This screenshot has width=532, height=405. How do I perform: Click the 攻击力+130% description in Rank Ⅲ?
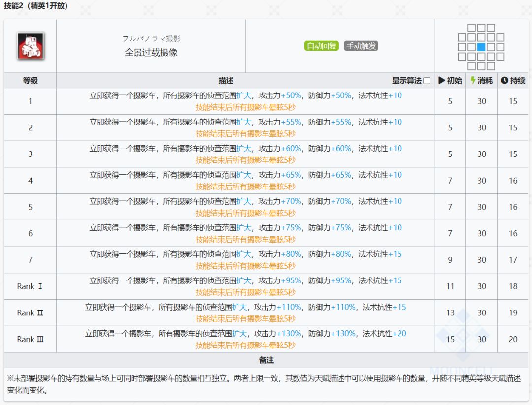tap(277, 334)
